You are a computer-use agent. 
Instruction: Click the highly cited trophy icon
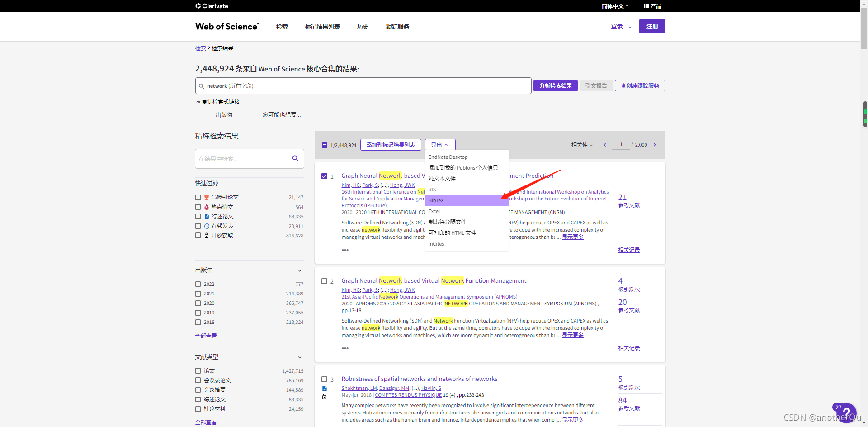[207, 197]
